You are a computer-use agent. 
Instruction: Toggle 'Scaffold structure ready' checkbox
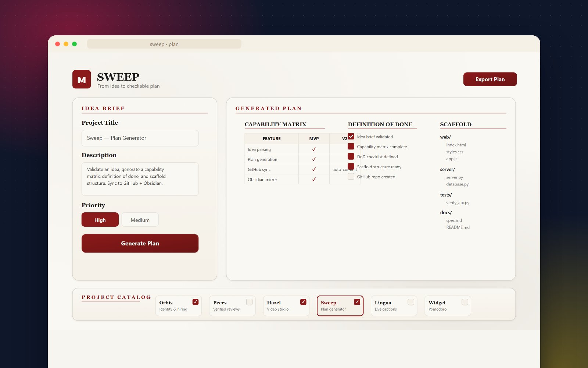(x=351, y=166)
